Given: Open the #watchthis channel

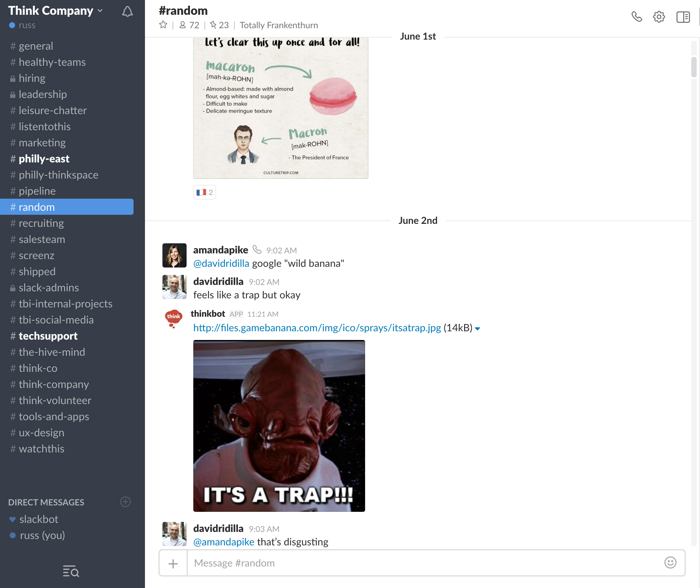Looking at the screenshot, I should (67, 449).
